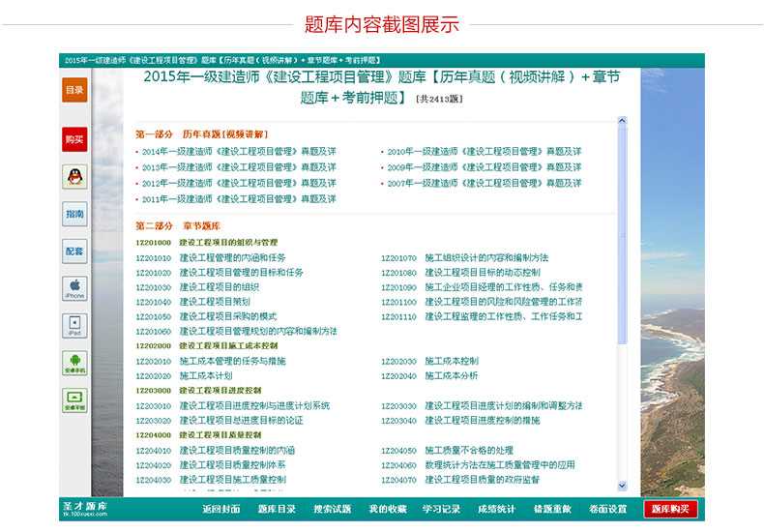
Task: Open QQ penguin contact icon
Action: [74, 176]
